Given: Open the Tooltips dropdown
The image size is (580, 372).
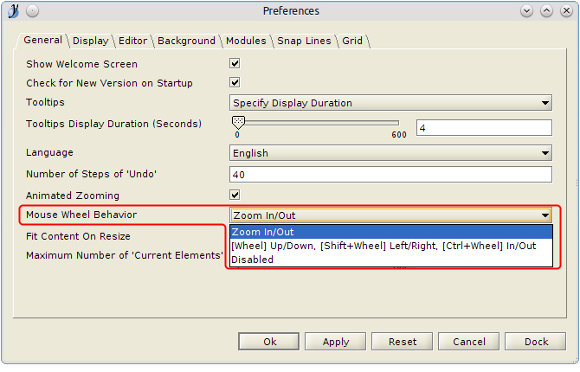Looking at the screenshot, I should point(390,103).
